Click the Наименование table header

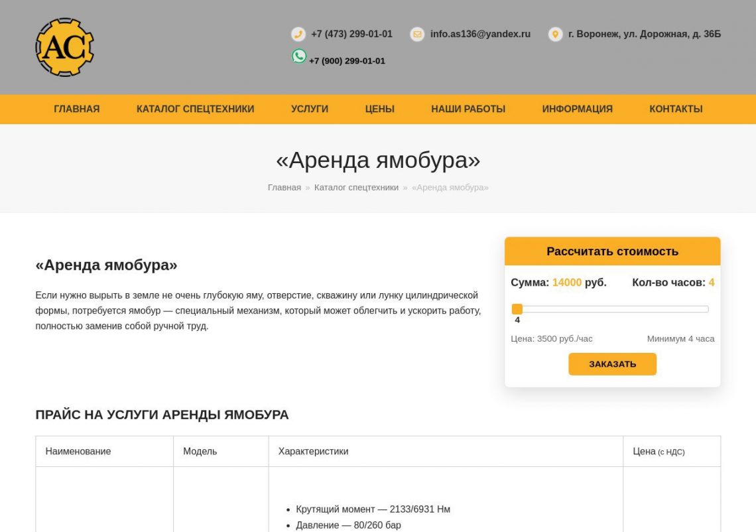(78, 452)
